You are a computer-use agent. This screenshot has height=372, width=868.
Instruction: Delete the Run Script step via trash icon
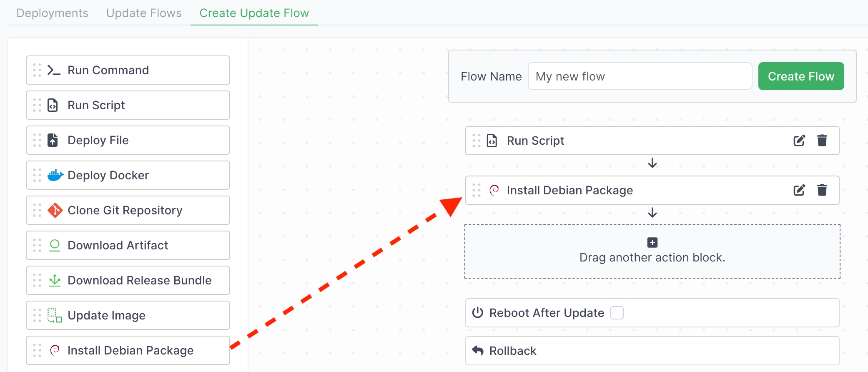[822, 141]
